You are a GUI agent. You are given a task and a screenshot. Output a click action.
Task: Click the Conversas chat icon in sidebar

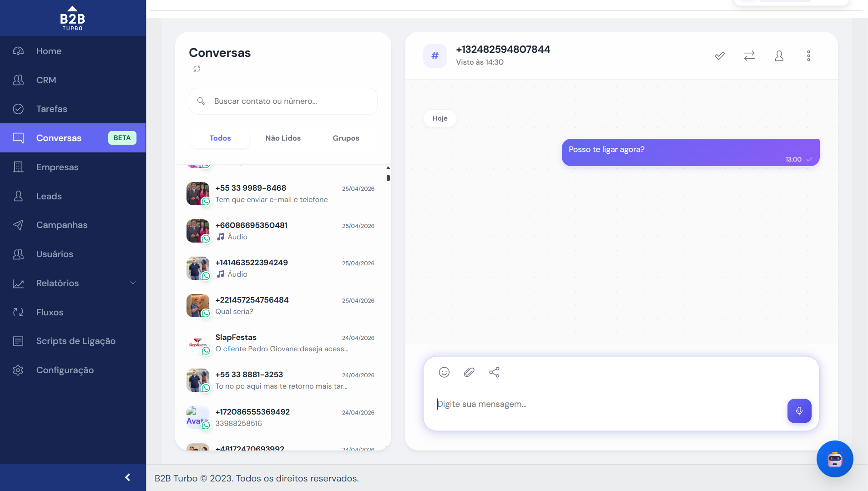click(18, 138)
